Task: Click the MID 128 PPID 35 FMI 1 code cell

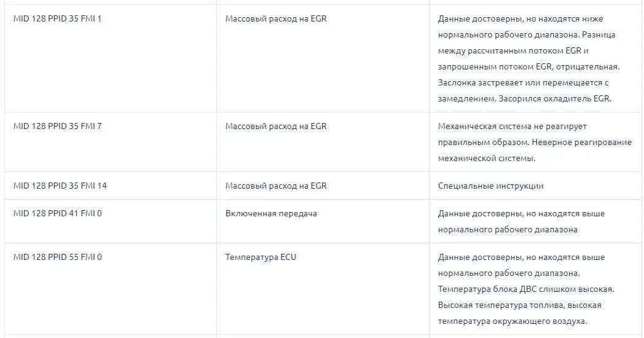Action: [x=57, y=19]
